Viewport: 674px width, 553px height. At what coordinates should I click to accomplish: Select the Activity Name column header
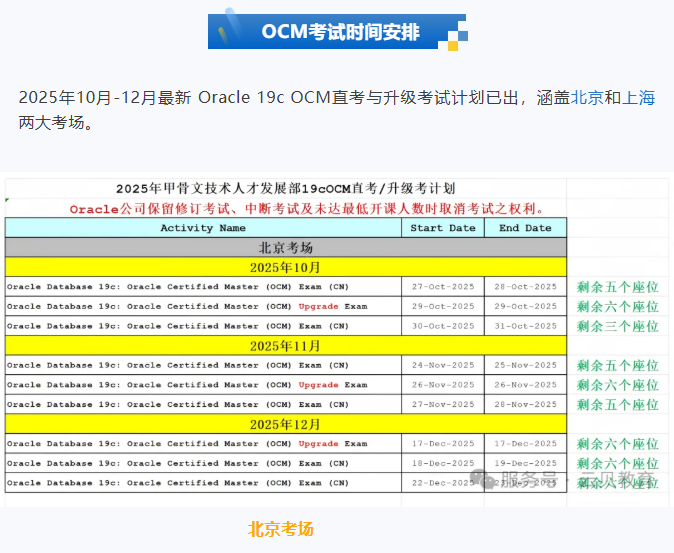click(x=203, y=228)
